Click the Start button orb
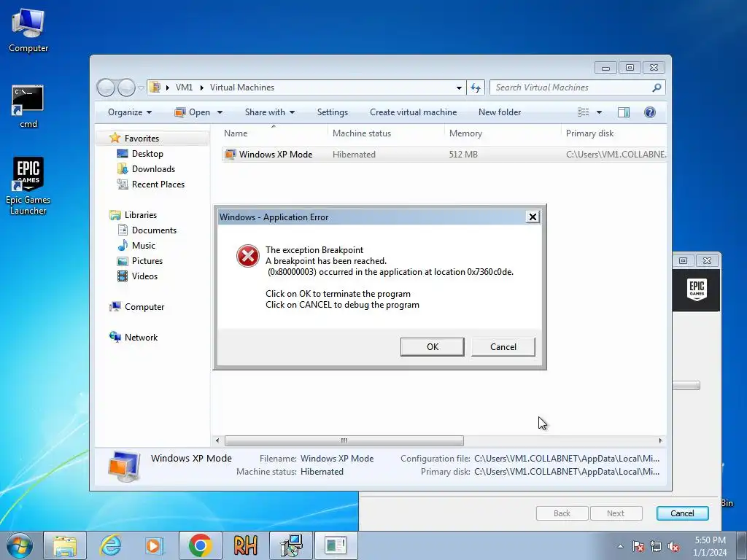Image resolution: width=747 pixels, height=560 pixels. [x=20, y=545]
